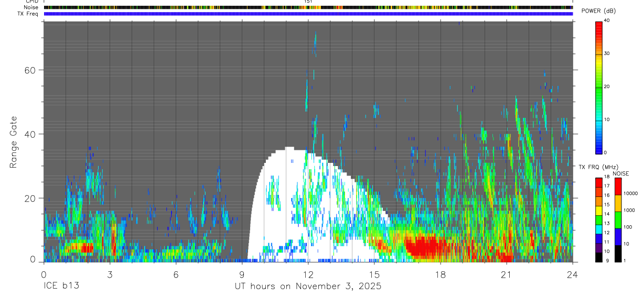
Task: Click the red top of the power colorbar
Action: 599,25
